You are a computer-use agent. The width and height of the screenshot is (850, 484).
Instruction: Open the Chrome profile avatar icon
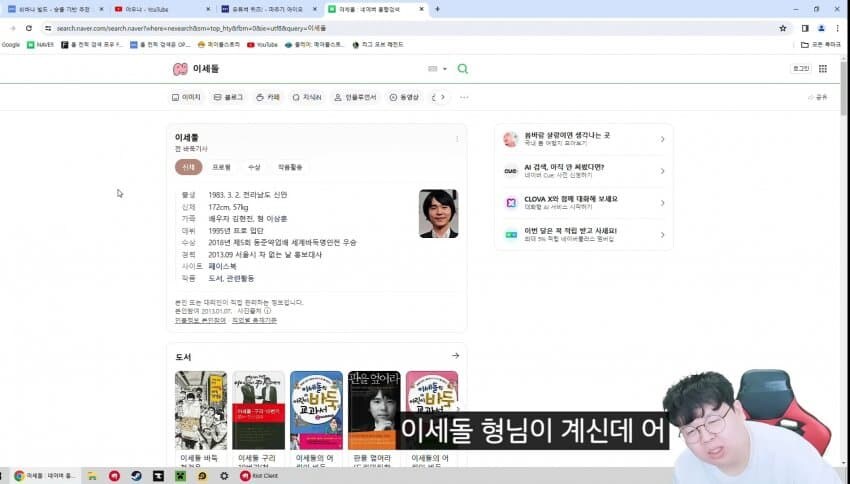click(821, 28)
